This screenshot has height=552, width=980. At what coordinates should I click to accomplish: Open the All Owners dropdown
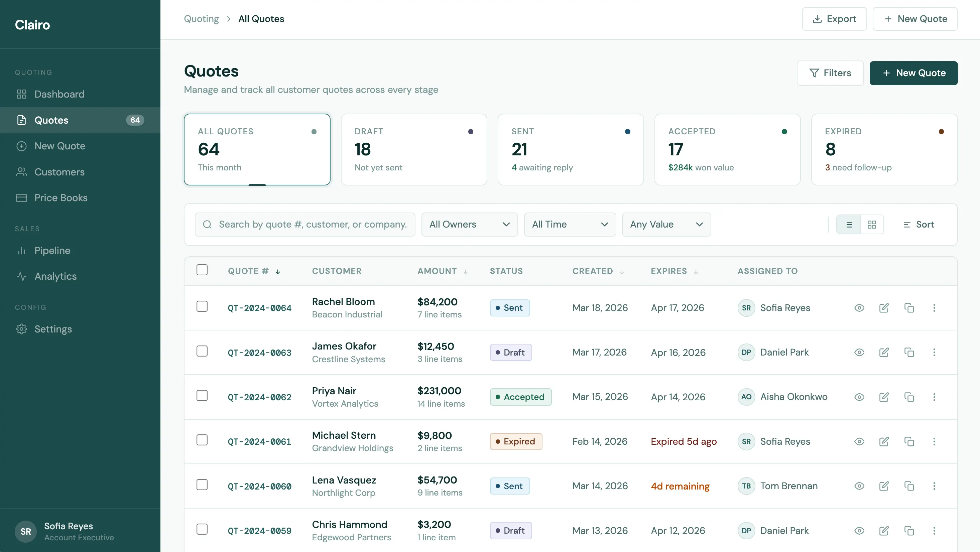tap(470, 225)
